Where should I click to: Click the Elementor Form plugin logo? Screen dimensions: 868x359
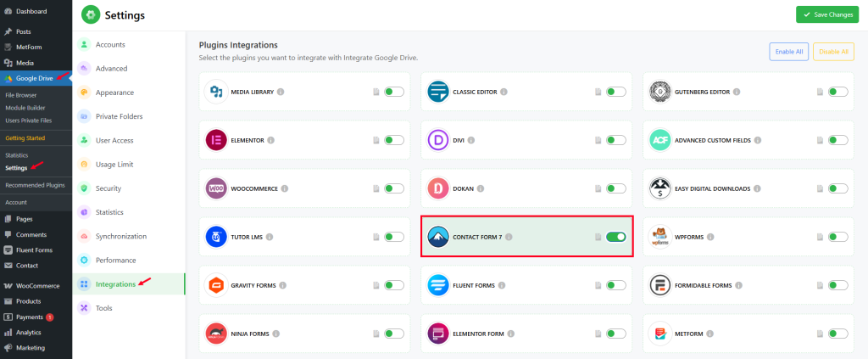(438, 334)
